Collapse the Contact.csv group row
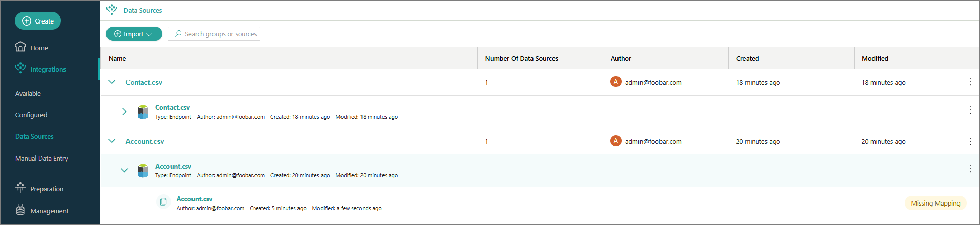This screenshot has width=980, height=225. (x=112, y=82)
